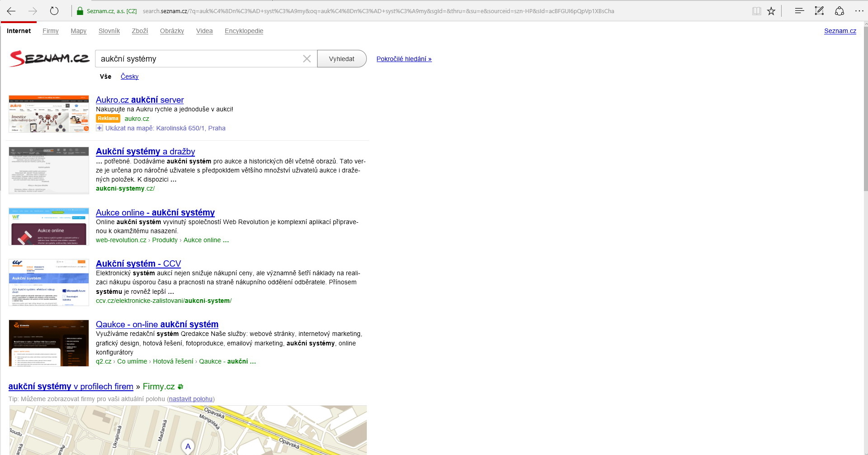This screenshot has height=455, width=868.
Task: Click the aukro.cz green URL
Action: [137, 119]
